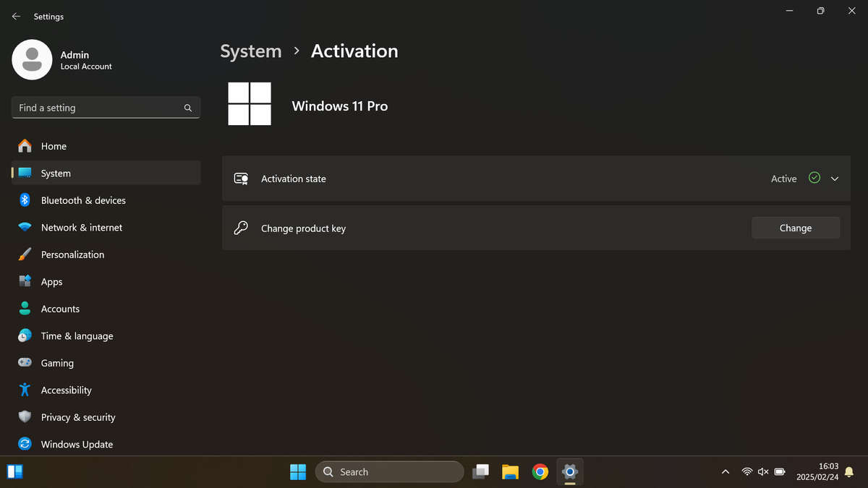Viewport: 868px width, 488px height.
Task: Open the Gaming controller icon
Action: click(x=25, y=363)
